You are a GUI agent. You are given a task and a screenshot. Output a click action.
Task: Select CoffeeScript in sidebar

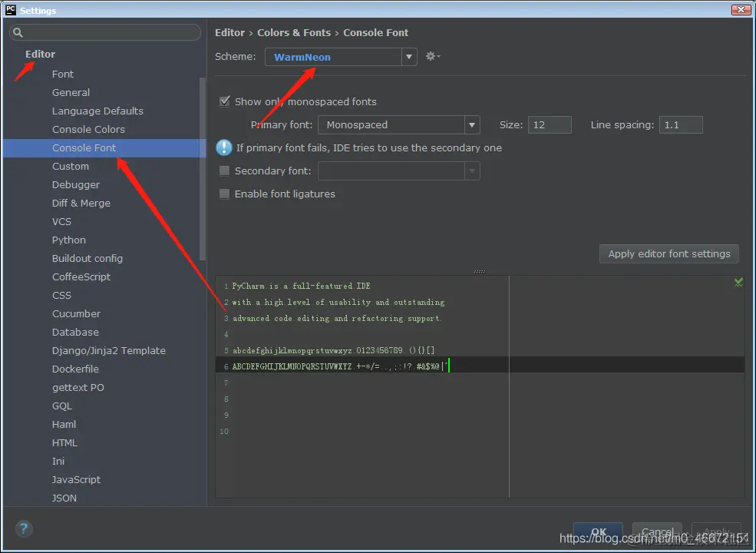[81, 276]
